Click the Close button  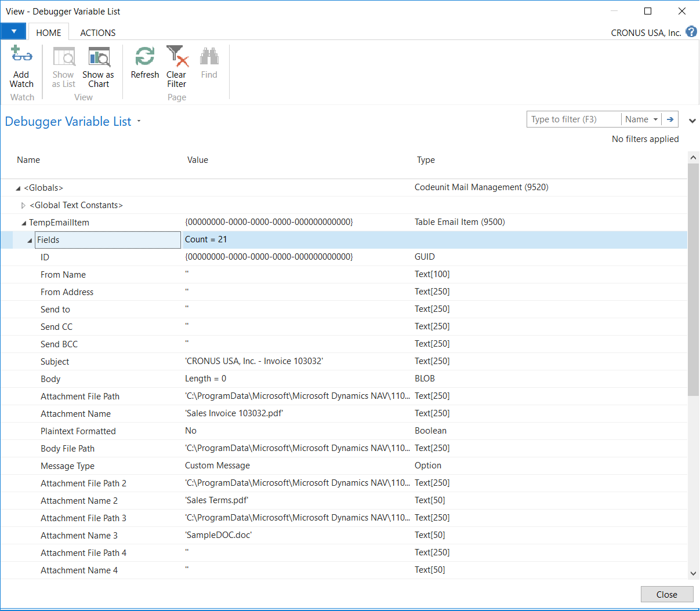point(666,594)
